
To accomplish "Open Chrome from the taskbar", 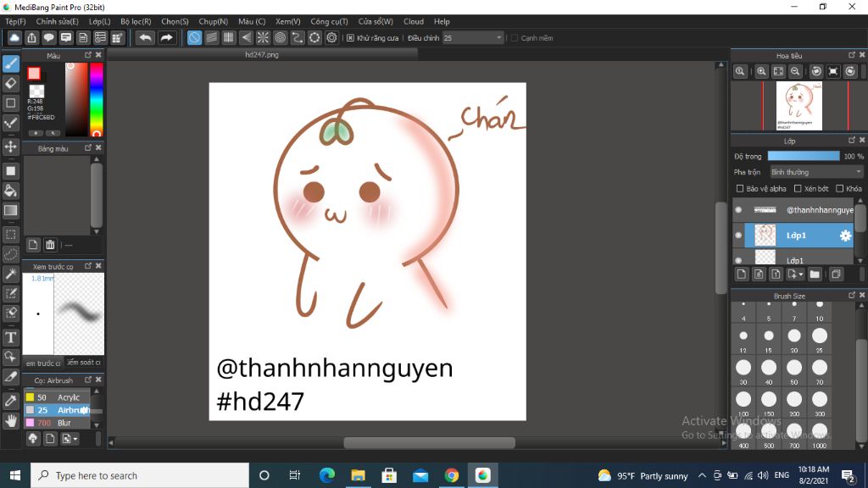I will (x=451, y=475).
